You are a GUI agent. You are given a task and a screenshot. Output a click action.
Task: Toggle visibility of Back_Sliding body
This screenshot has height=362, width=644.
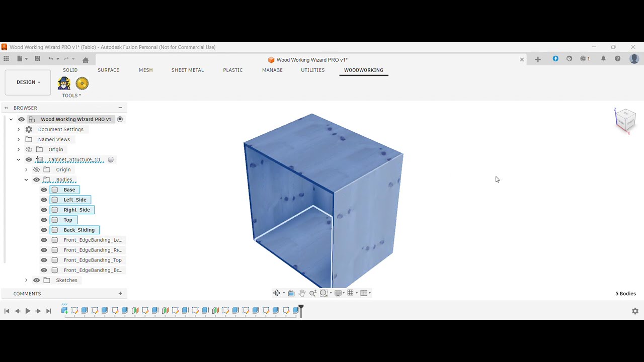tap(44, 230)
